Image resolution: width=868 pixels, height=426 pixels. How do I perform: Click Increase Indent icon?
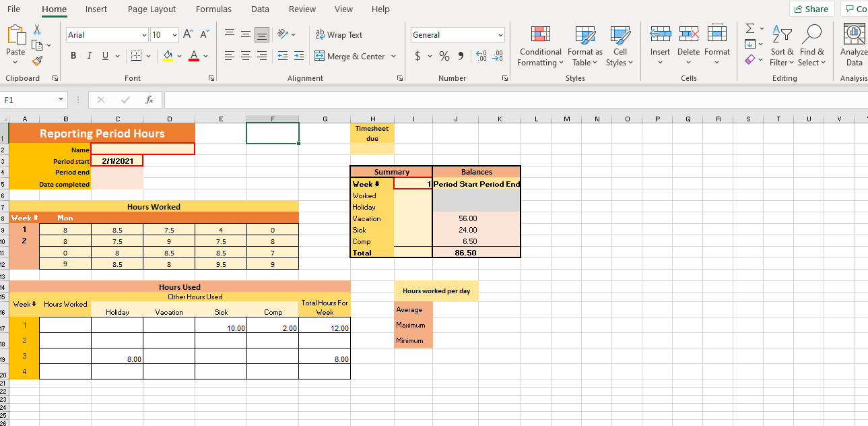click(298, 56)
